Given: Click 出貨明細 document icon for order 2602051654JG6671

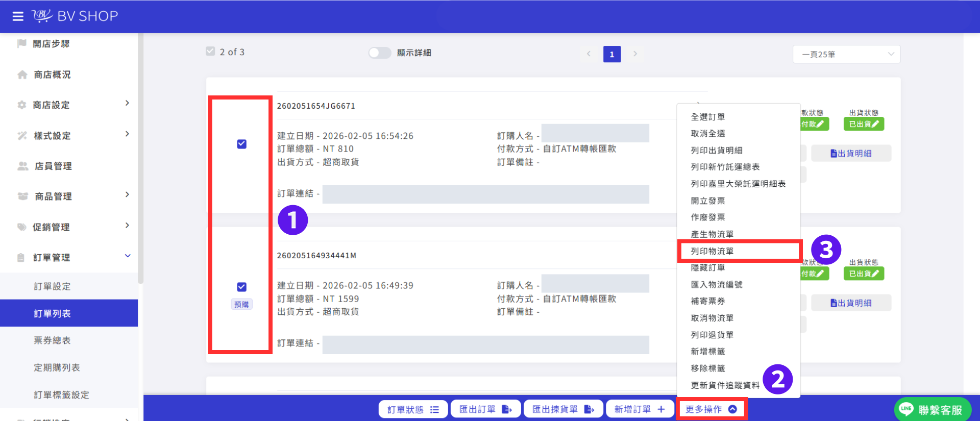Looking at the screenshot, I should [x=834, y=153].
